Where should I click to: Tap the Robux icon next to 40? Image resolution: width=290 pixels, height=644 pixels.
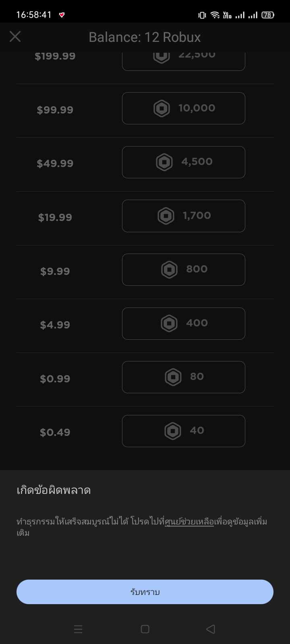[x=173, y=431]
